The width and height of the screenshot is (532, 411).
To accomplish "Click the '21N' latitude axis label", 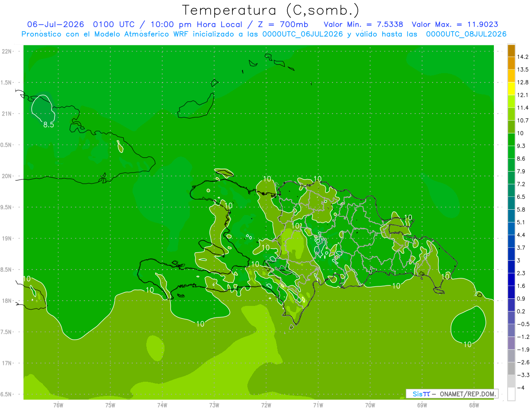I will pos(7,114).
